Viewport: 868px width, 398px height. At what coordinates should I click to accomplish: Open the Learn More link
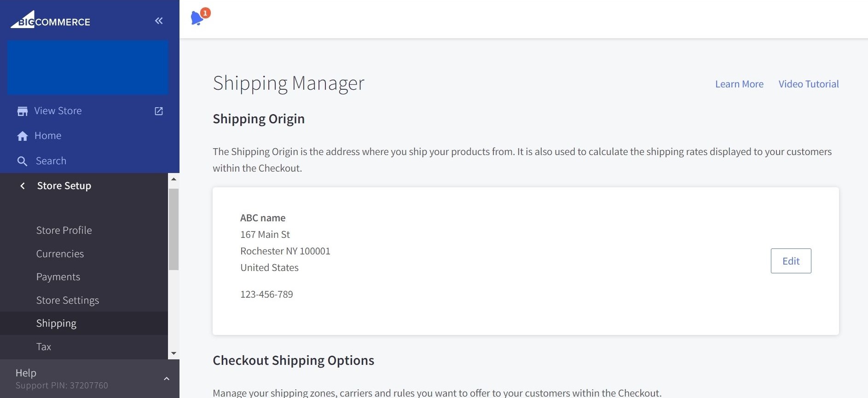pos(739,84)
